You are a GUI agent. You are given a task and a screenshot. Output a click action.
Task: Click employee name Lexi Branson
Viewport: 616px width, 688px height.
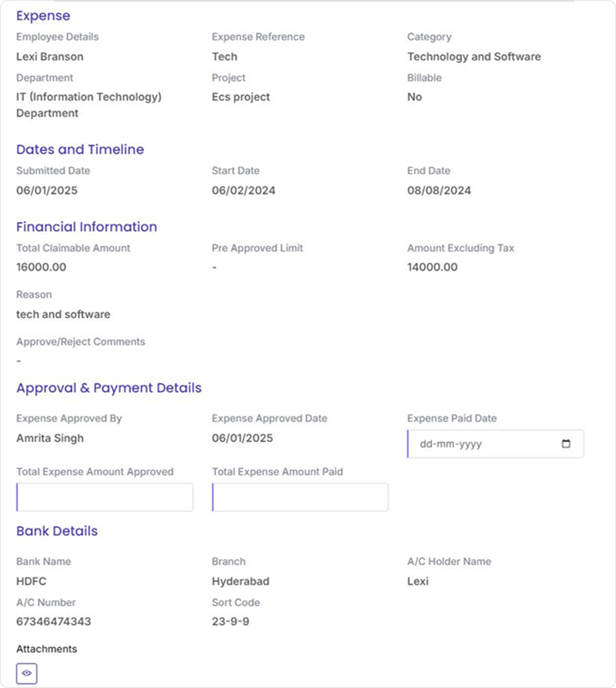pos(50,56)
